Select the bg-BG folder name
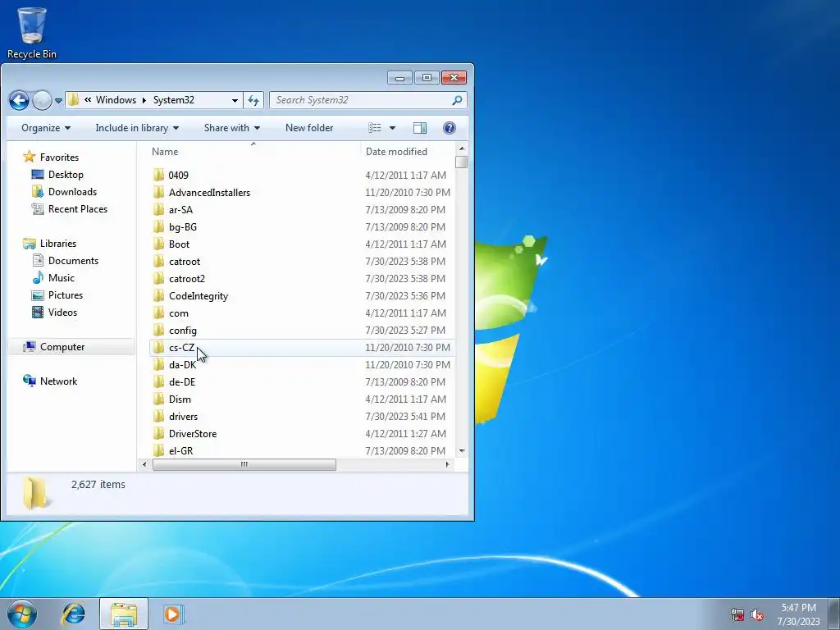 (183, 226)
